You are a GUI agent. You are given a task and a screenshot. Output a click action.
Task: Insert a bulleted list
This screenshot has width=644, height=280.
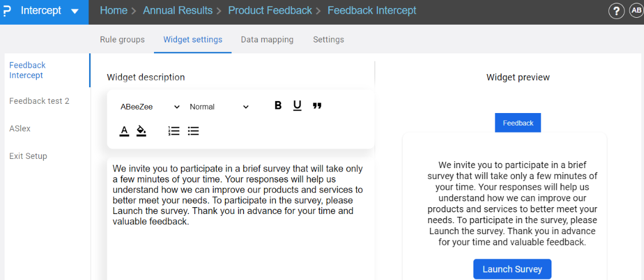pyautogui.click(x=193, y=131)
